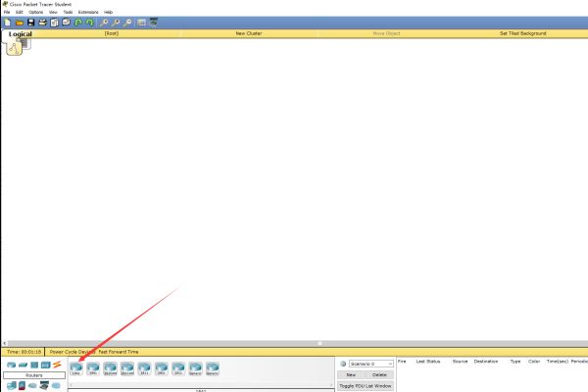Click device list scroll left arrow
Image resolution: width=588 pixels, height=392 pixels.
[72, 384]
